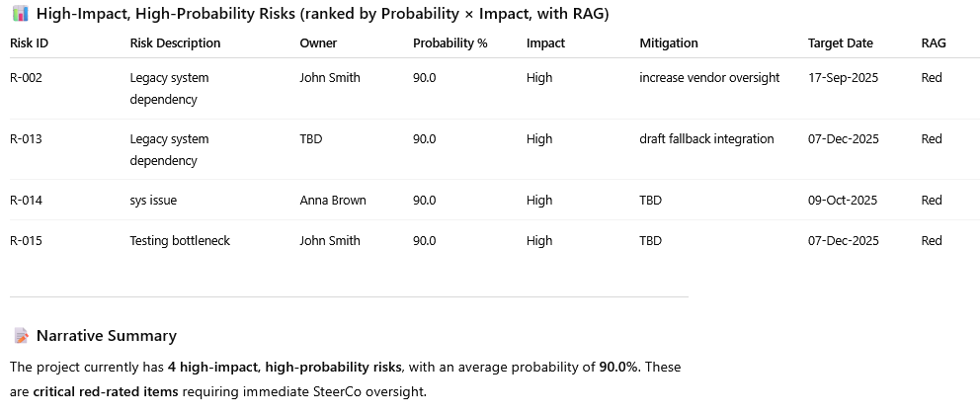
Task: Click the bar chart icon beside the heading
Action: click(20, 14)
